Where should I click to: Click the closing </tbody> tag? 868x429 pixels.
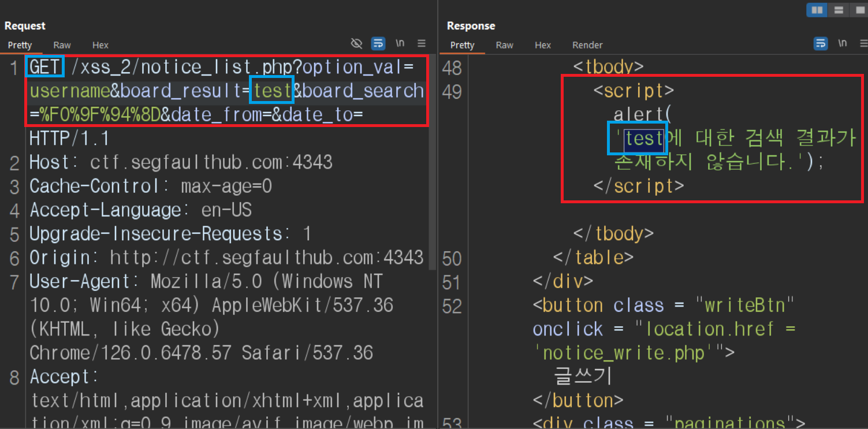click(x=613, y=234)
